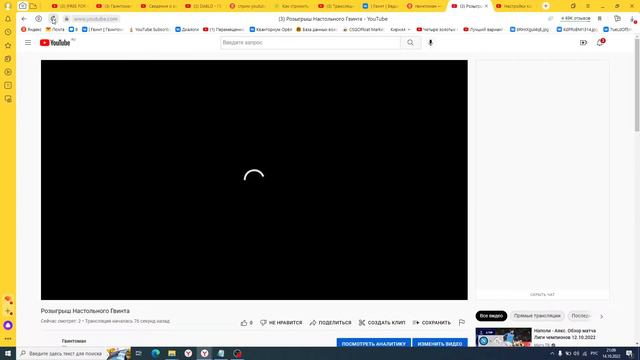Open the Windows Start button

tap(8, 353)
